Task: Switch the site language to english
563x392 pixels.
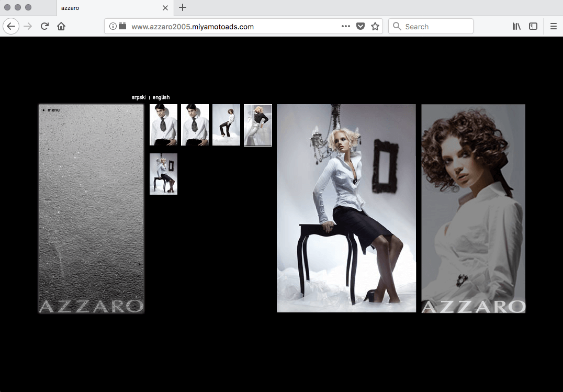Action: coord(161,97)
